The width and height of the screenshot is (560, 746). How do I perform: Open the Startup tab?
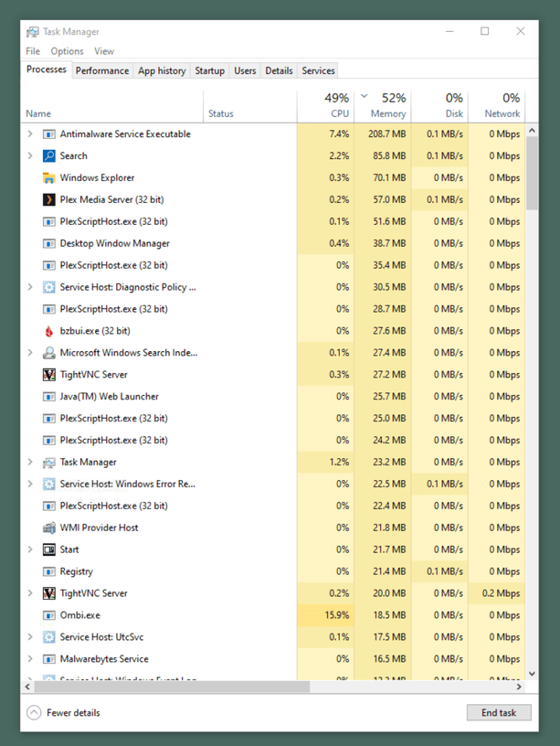pos(209,70)
